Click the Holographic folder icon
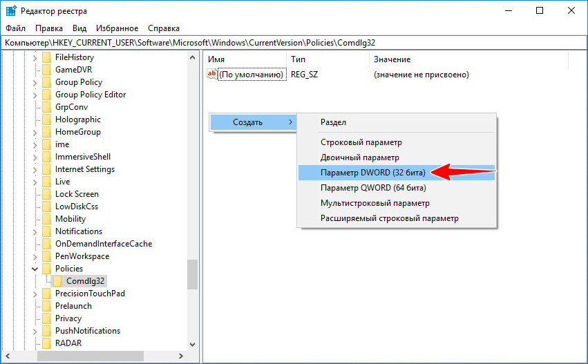The height and width of the screenshot is (364, 588). point(46,119)
